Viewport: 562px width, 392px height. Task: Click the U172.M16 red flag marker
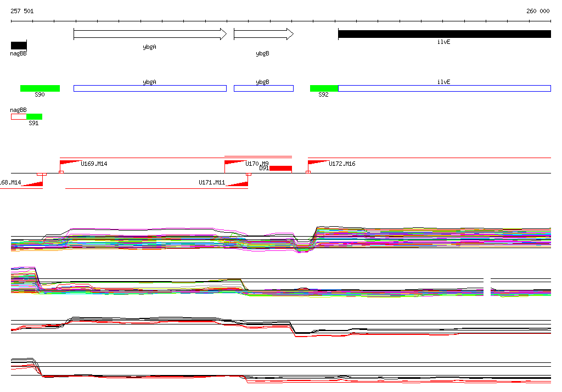[x=318, y=163]
